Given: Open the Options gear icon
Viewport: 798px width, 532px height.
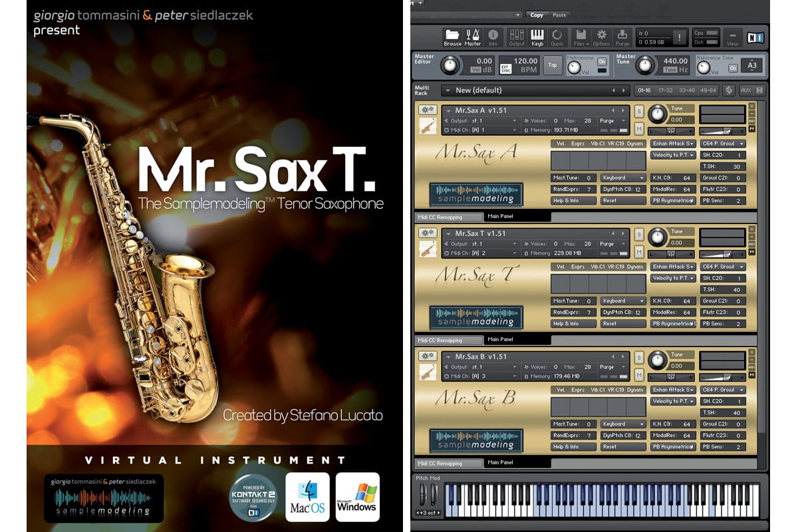Looking at the screenshot, I should click(601, 37).
